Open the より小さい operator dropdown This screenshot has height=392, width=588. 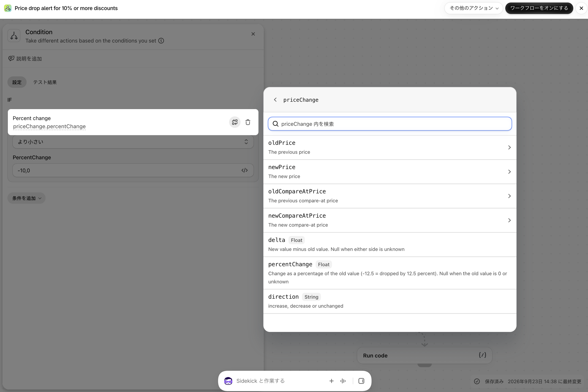pos(133,142)
